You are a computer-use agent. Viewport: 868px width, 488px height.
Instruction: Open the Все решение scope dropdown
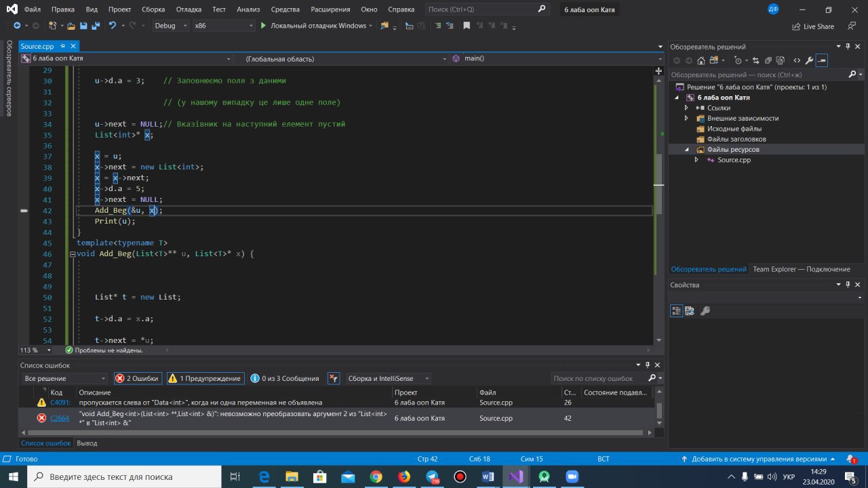65,378
